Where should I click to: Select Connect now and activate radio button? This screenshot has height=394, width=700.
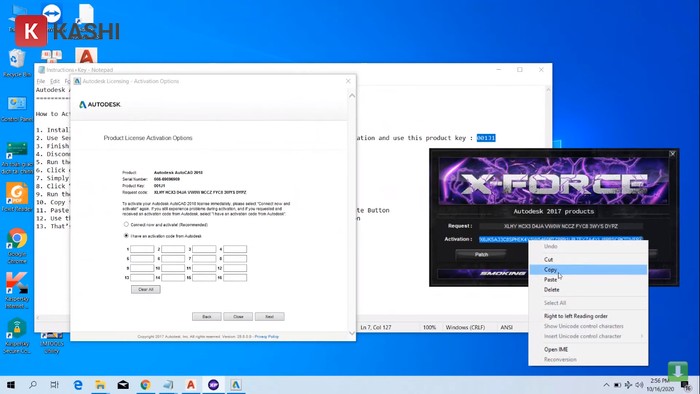[x=126, y=224]
